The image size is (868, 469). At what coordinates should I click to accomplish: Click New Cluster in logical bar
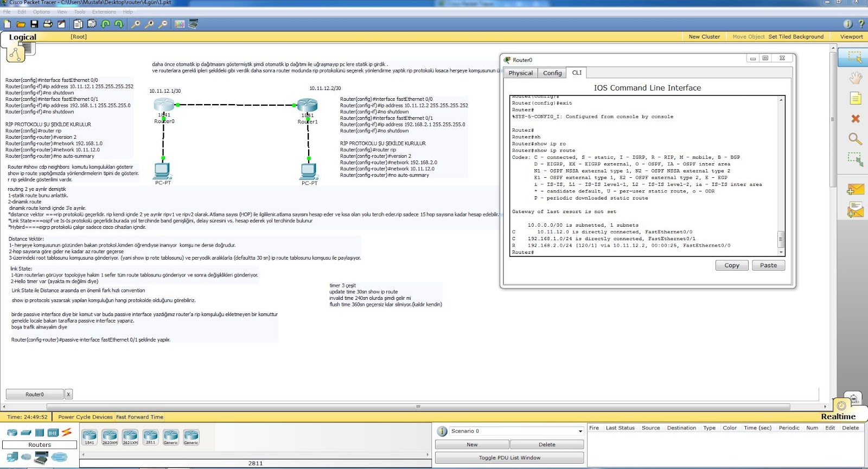point(704,37)
